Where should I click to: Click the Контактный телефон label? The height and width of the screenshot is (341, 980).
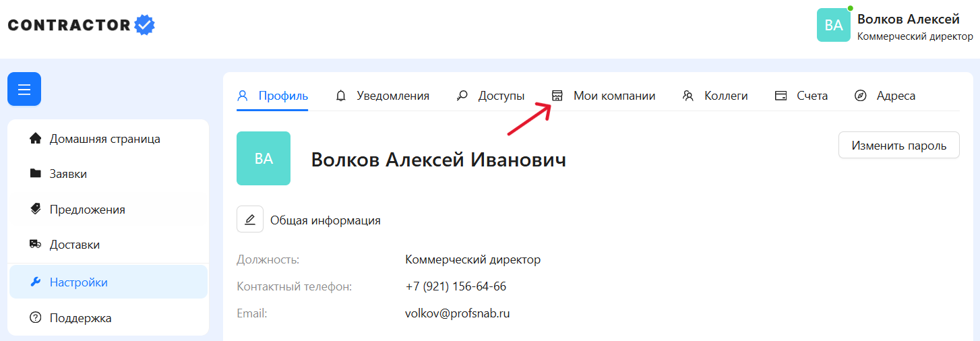pyautogui.click(x=295, y=286)
